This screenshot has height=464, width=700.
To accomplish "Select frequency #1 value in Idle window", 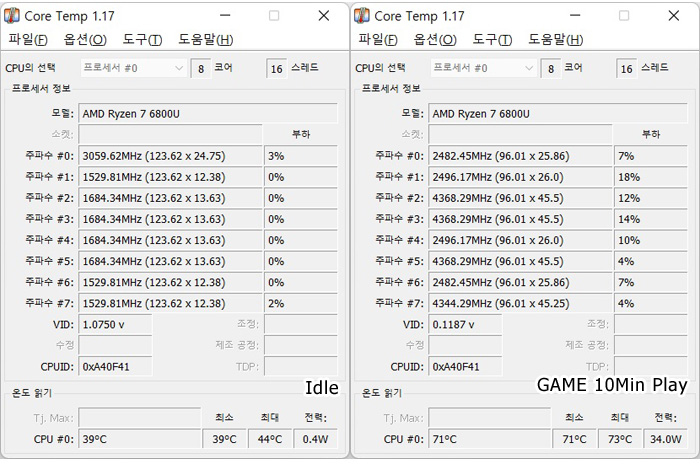I will 171,177.
